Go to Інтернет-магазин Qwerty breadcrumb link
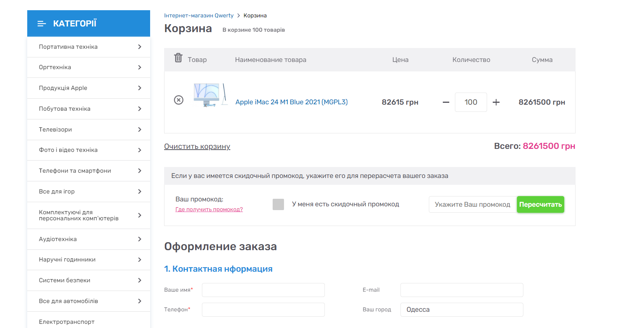Image resolution: width=644 pixels, height=328 pixels. (x=199, y=15)
